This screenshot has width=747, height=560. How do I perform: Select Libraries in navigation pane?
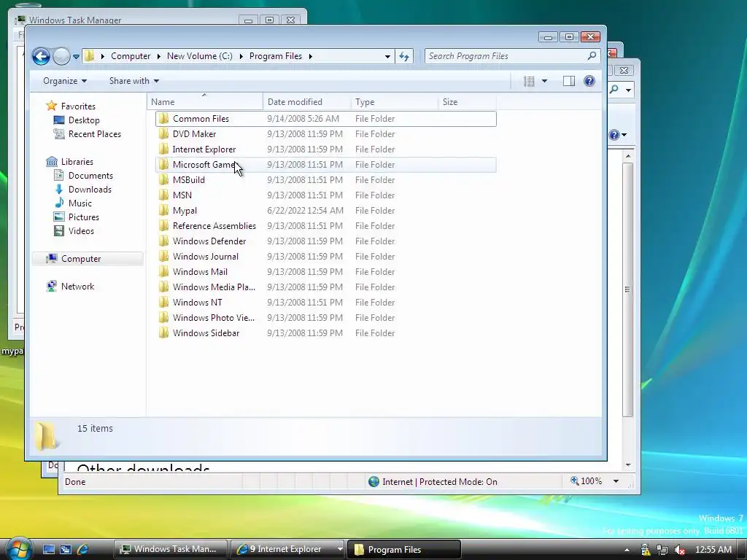77,161
